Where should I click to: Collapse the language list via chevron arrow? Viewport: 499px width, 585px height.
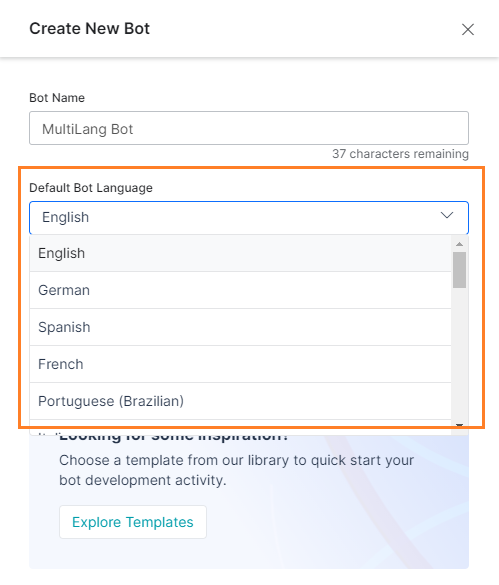click(x=447, y=215)
